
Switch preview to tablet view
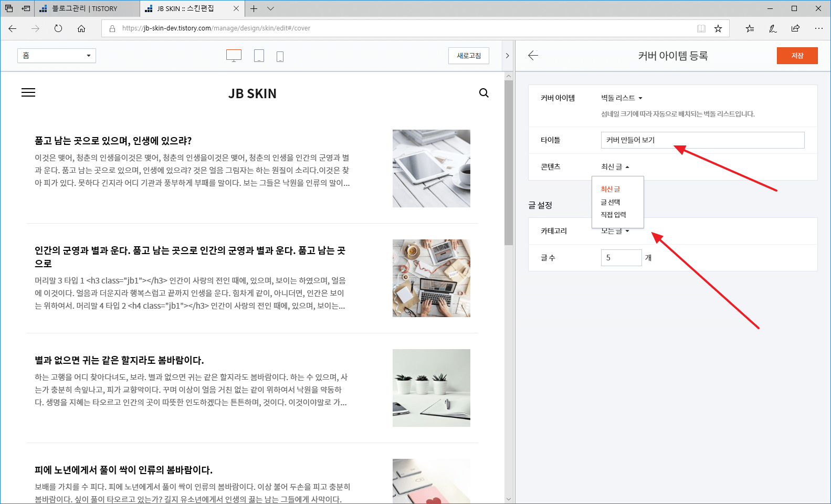[x=259, y=56]
